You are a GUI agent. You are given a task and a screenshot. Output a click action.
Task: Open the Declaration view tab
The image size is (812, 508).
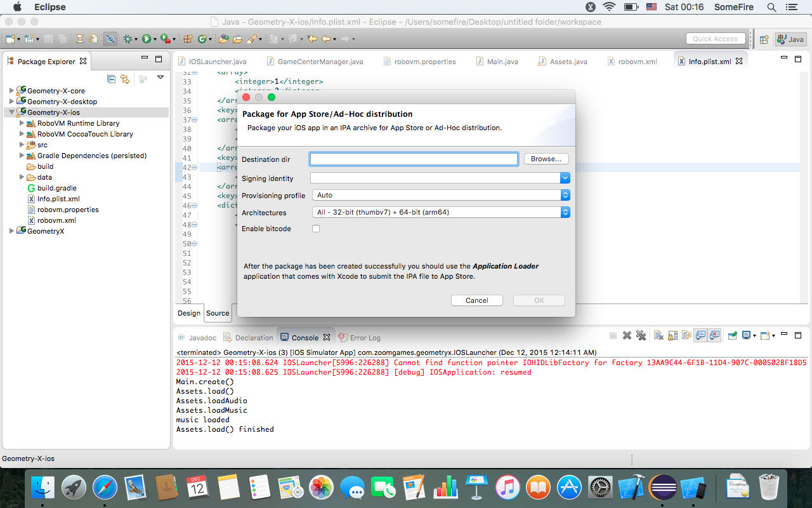pos(248,338)
